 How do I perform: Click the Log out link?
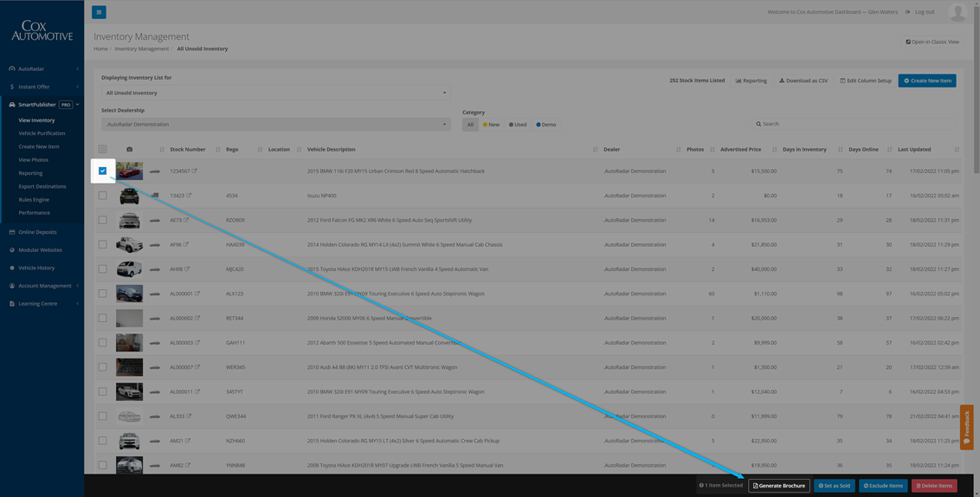(x=920, y=12)
